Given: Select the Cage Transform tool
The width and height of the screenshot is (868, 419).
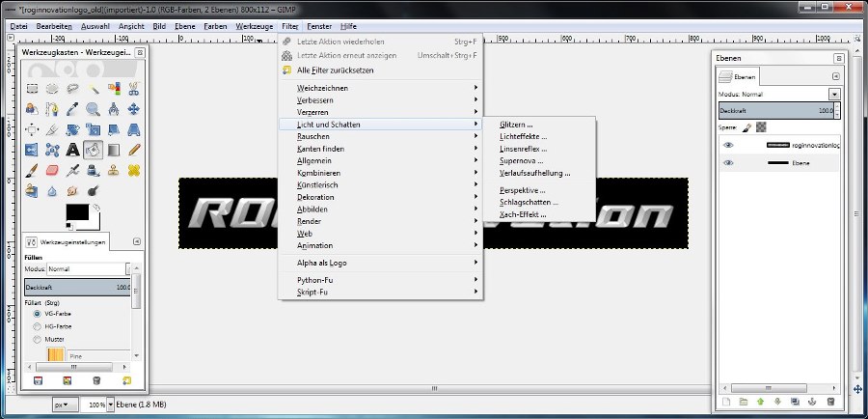Looking at the screenshot, I should click(52, 150).
